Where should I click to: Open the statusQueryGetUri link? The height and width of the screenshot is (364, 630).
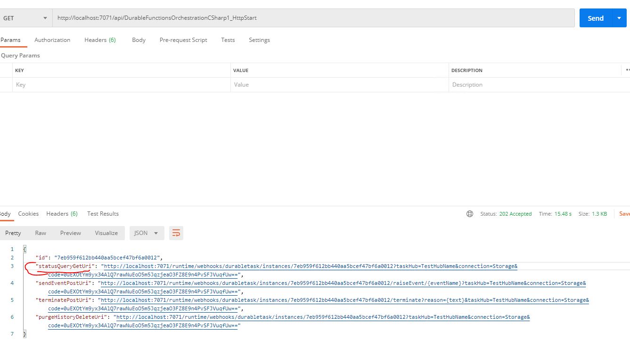click(311, 266)
